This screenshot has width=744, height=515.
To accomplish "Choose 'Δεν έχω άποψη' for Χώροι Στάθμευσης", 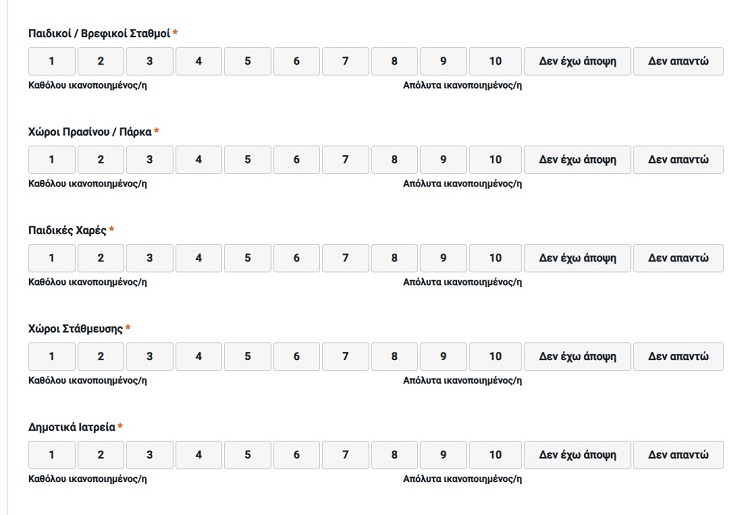I will click(x=577, y=356).
